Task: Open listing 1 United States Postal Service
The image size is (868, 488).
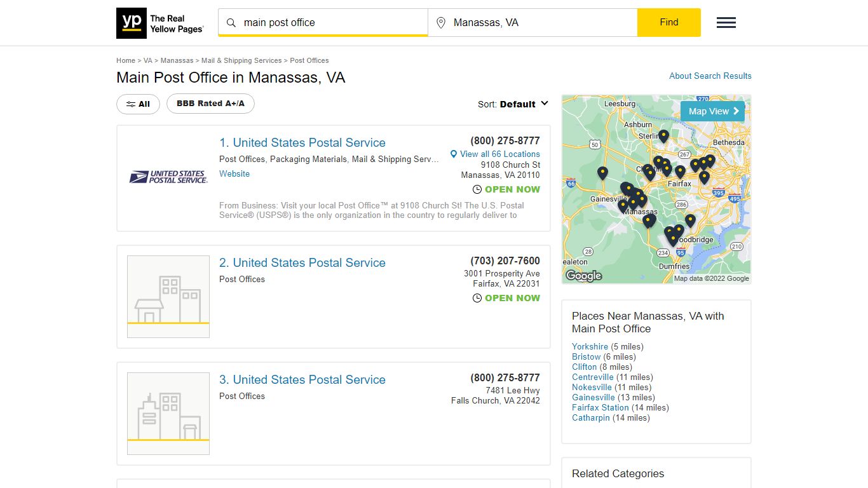Action: (302, 143)
